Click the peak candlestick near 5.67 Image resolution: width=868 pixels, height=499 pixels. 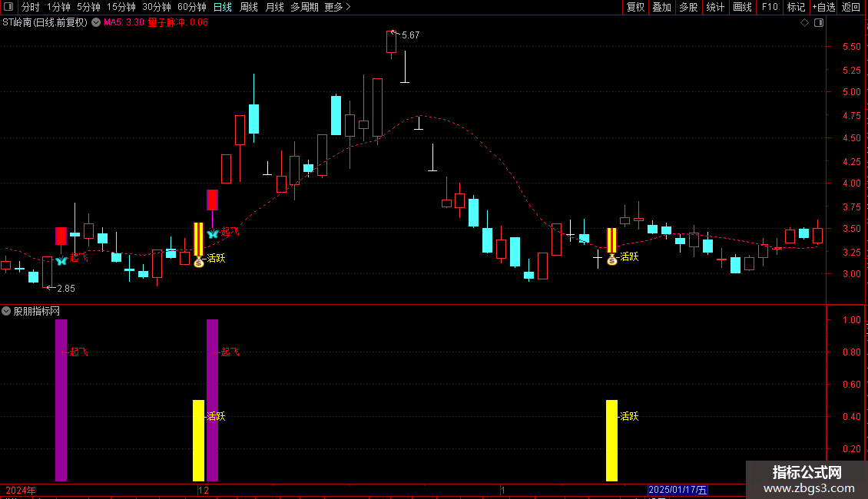coord(392,42)
